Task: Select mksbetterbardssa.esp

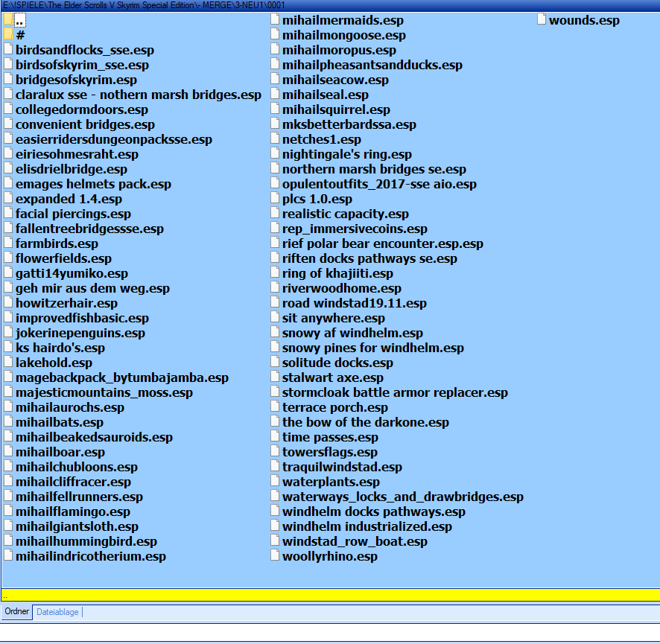Action: (x=349, y=124)
